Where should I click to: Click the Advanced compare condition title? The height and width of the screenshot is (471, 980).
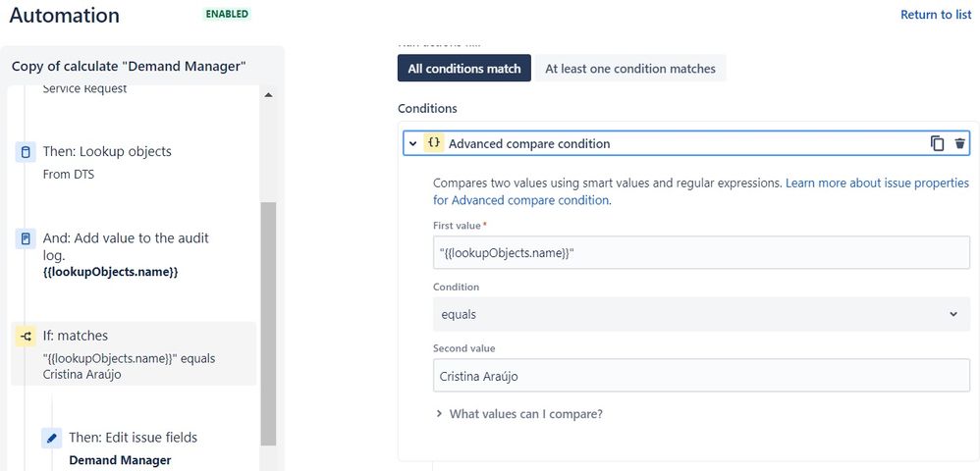528,143
